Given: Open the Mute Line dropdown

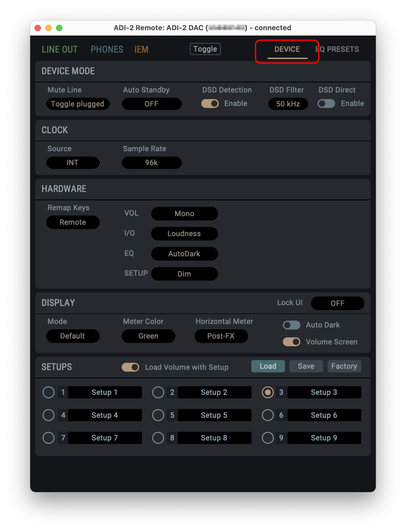Looking at the screenshot, I should (78, 104).
